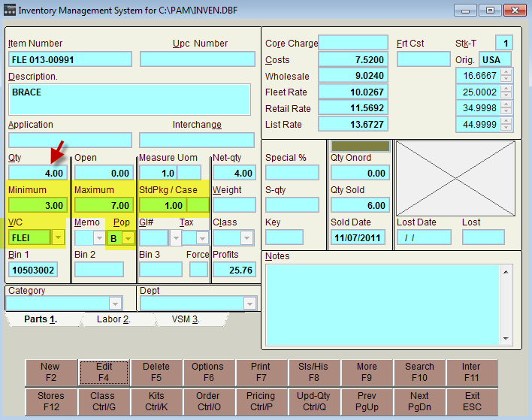This screenshot has height=420, width=532.
Task: Click the Fleet Rate field 10.0267
Action: [353, 92]
